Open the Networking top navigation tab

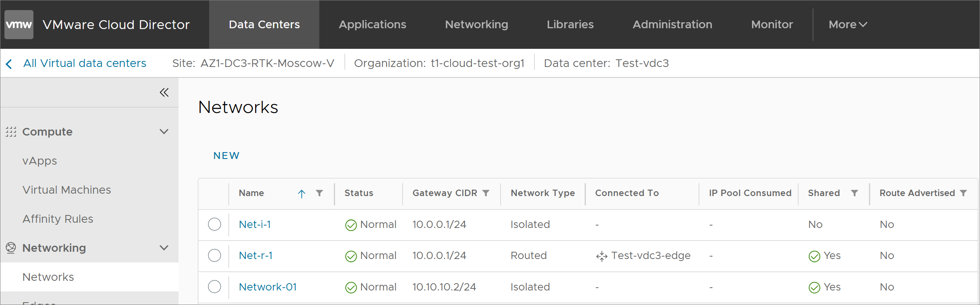477,25
